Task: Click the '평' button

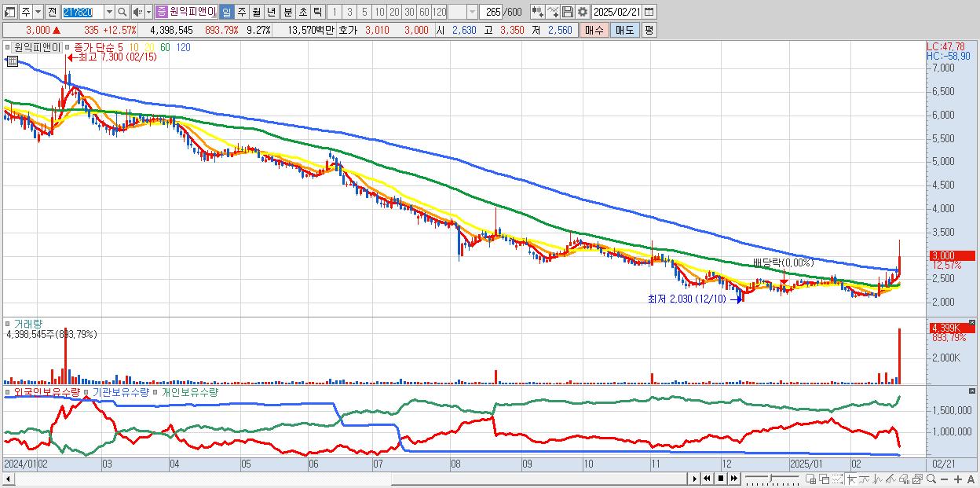Action: point(649,30)
